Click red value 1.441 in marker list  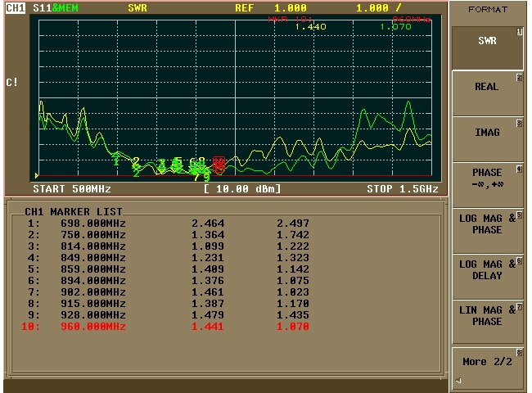208,327
